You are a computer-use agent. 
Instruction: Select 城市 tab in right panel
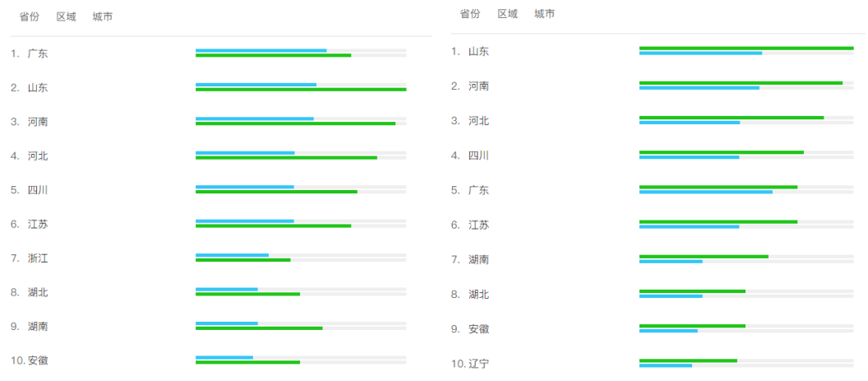click(544, 14)
